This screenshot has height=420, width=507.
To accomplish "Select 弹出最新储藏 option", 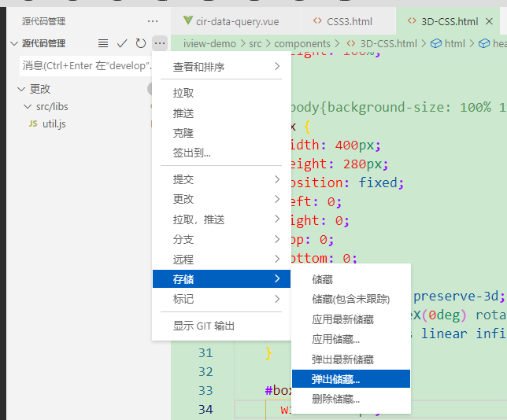I will point(351,359).
